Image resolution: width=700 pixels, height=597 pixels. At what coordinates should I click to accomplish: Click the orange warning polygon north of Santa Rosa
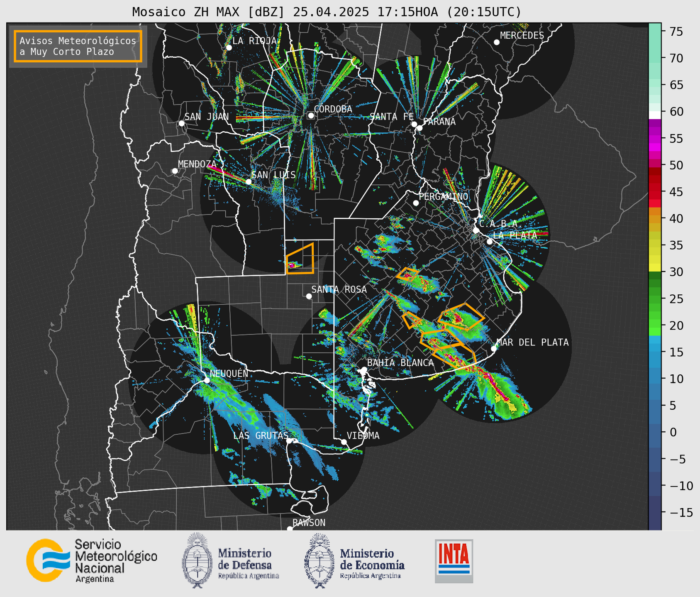(300, 259)
